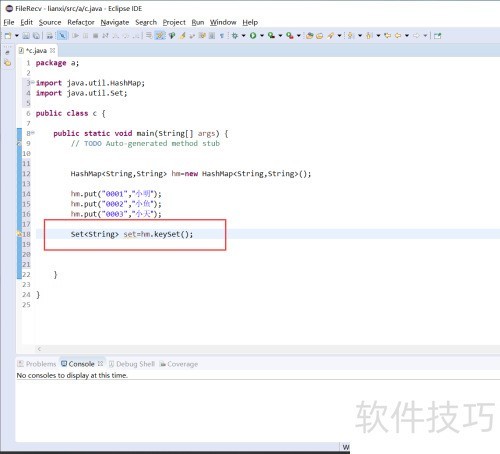The width and height of the screenshot is (500, 454).
Task: Open the New dropdown arrow
Action: tap(17, 36)
